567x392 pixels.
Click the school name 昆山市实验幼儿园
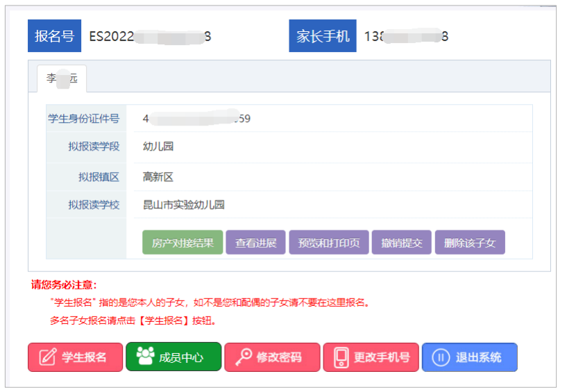[183, 205]
